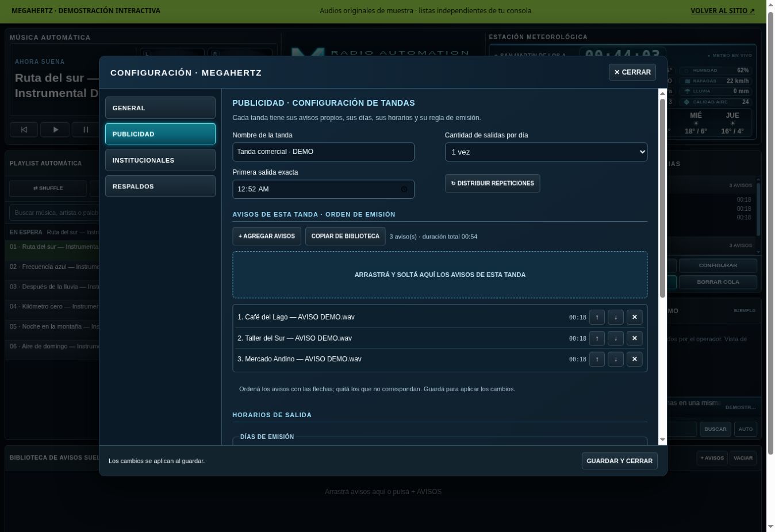Move Café del Lago aviso up
Image resolution: width=775 pixels, height=532 pixels.
click(x=597, y=317)
